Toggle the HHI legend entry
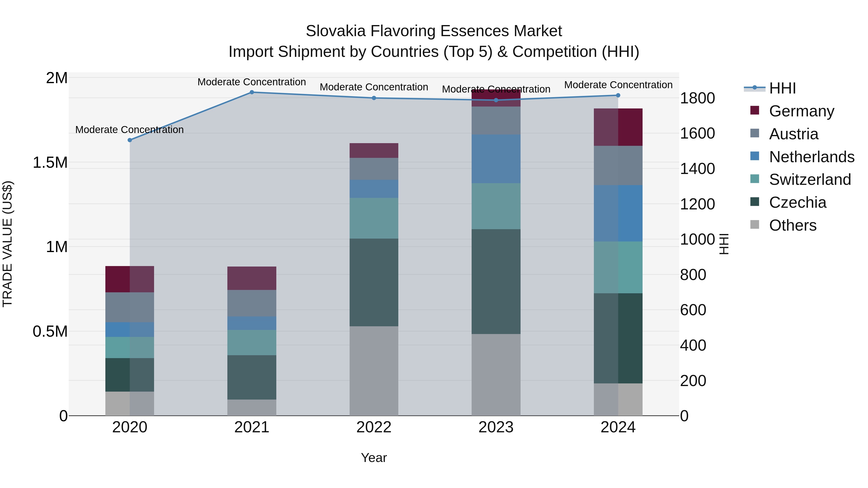 pos(770,88)
